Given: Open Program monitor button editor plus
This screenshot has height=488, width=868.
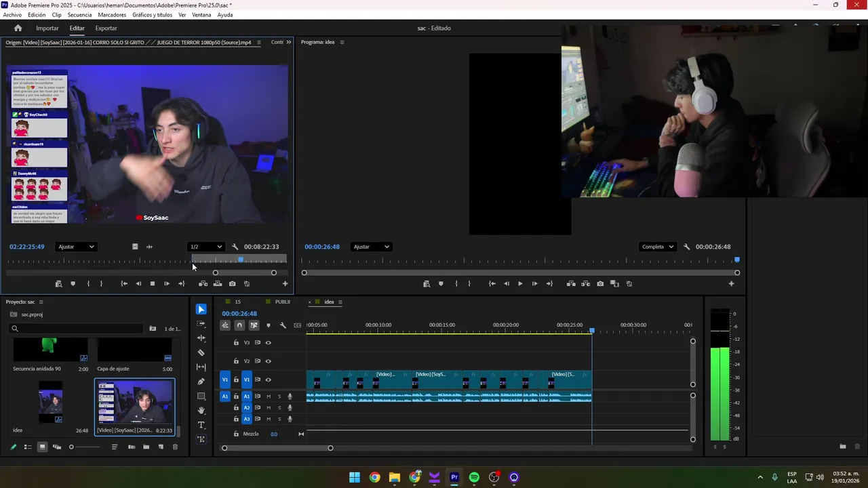Looking at the screenshot, I should pyautogui.click(x=731, y=284).
